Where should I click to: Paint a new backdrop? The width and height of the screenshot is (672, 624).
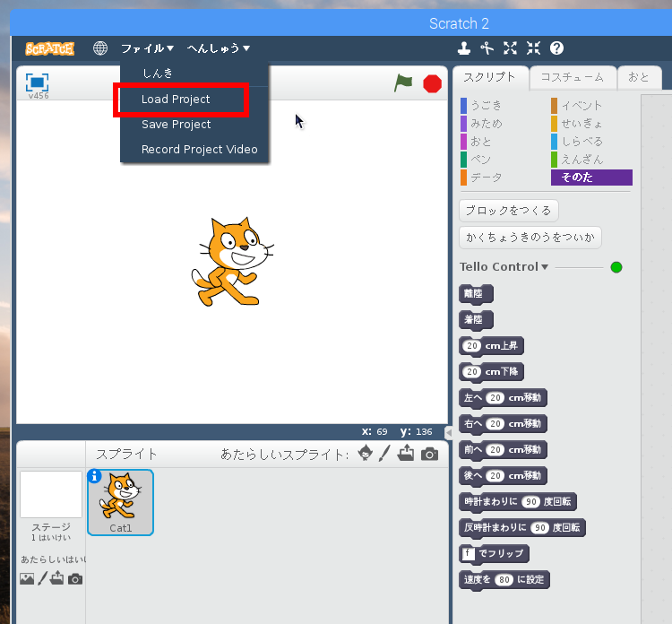(x=42, y=578)
